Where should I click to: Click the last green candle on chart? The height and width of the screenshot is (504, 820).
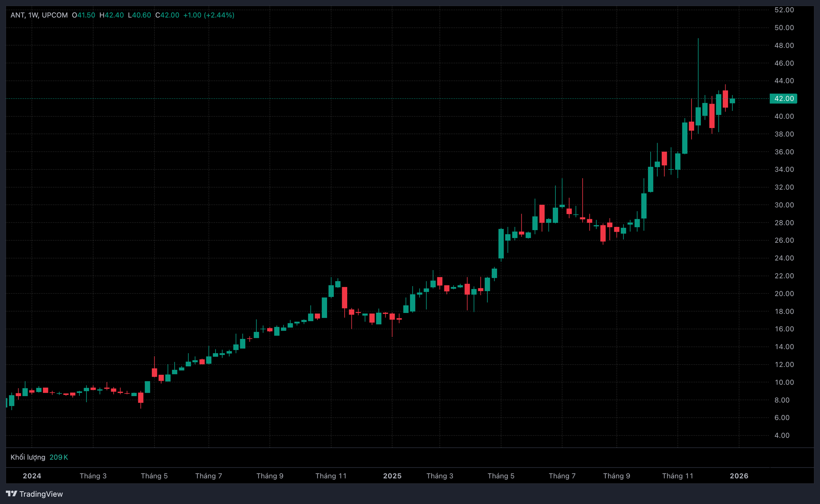(x=732, y=101)
